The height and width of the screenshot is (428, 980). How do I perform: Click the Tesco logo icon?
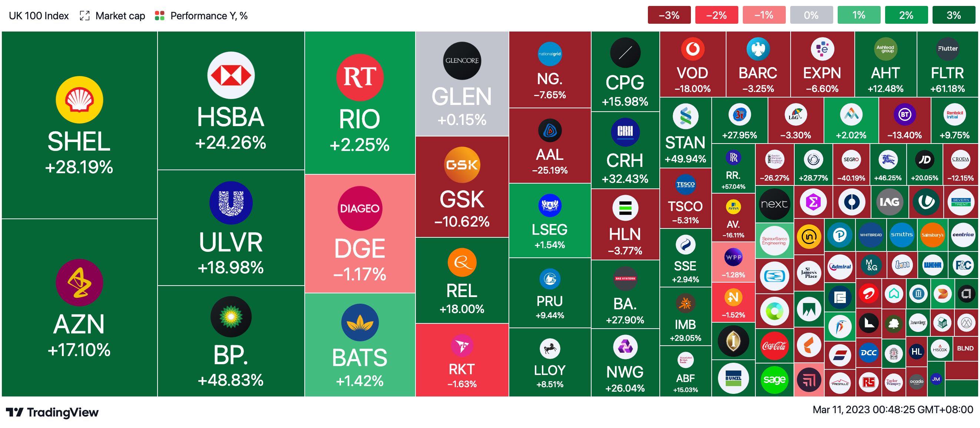point(685,184)
